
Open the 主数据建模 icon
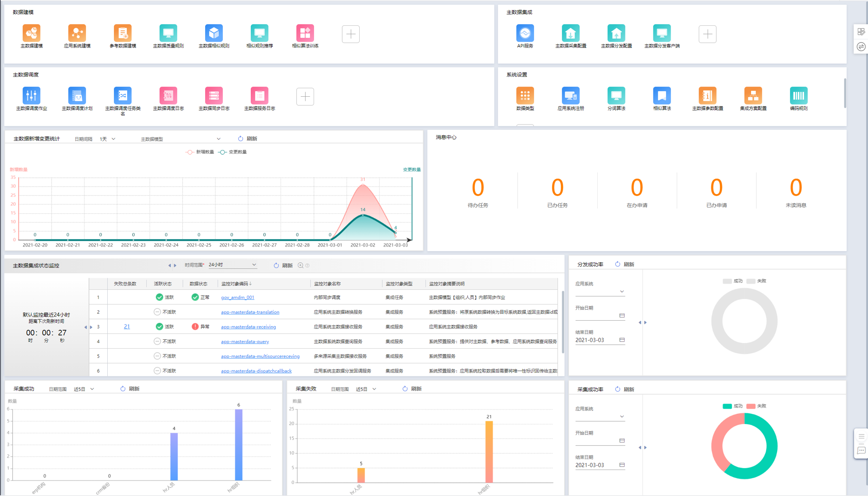pos(32,34)
